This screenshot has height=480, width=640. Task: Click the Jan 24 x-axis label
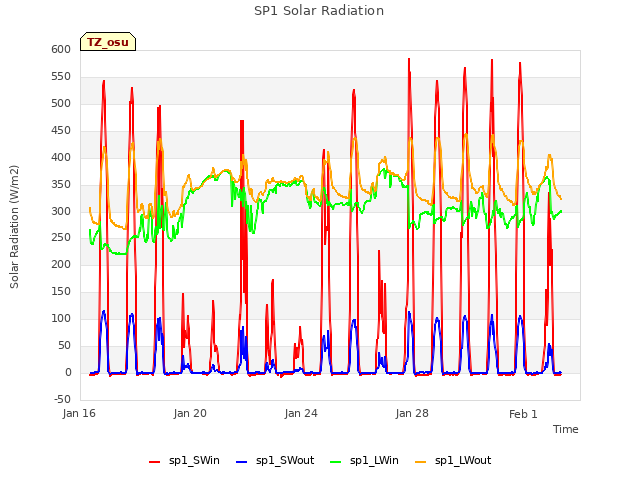(x=301, y=413)
